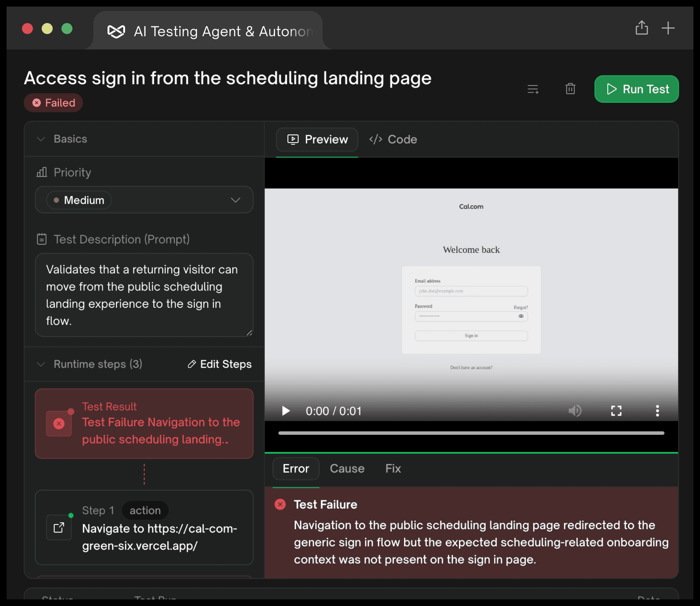Click the video progress bar
This screenshot has width=700, height=606.
click(471, 433)
